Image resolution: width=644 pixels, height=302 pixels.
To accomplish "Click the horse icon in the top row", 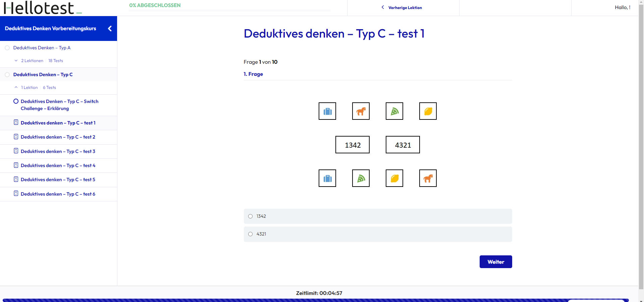I will pos(361,111).
